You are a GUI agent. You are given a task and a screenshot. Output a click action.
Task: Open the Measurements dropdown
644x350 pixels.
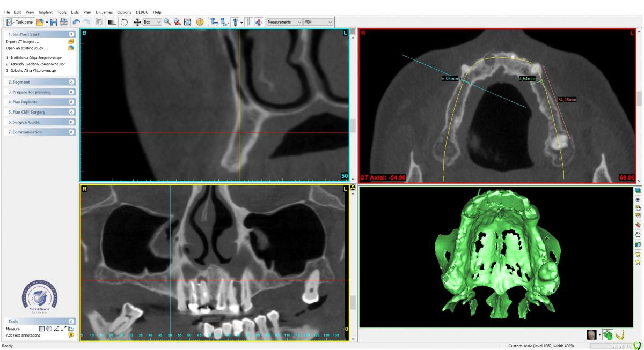pos(284,22)
